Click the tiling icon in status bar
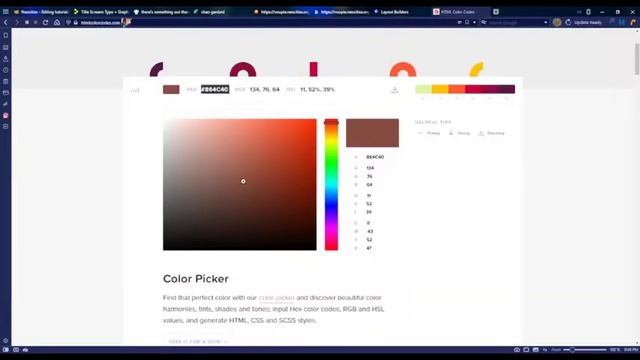Screen dimensions: 640x360 [x=526, y=350]
